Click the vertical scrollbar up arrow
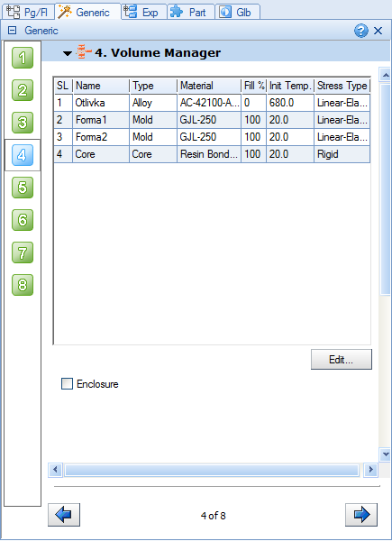 (x=386, y=75)
